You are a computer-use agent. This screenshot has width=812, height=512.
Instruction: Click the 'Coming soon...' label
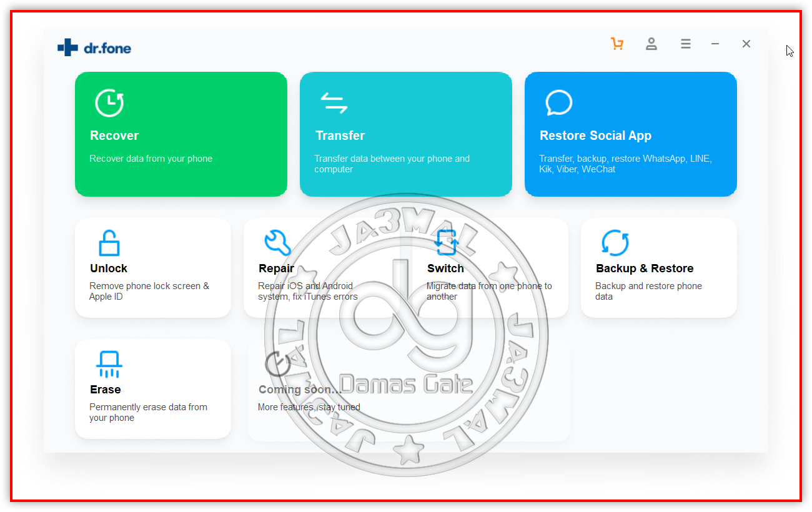tap(300, 390)
